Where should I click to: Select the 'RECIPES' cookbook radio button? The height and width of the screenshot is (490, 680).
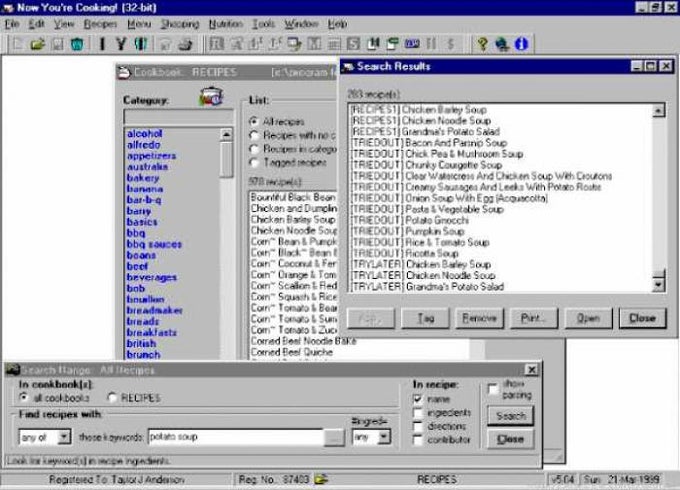[x=112, y=397]
